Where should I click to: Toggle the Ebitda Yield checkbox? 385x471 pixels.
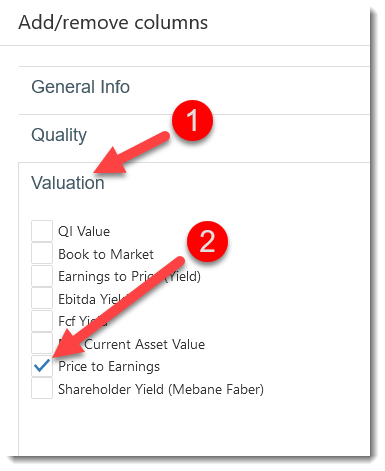[x=42, y=298]
